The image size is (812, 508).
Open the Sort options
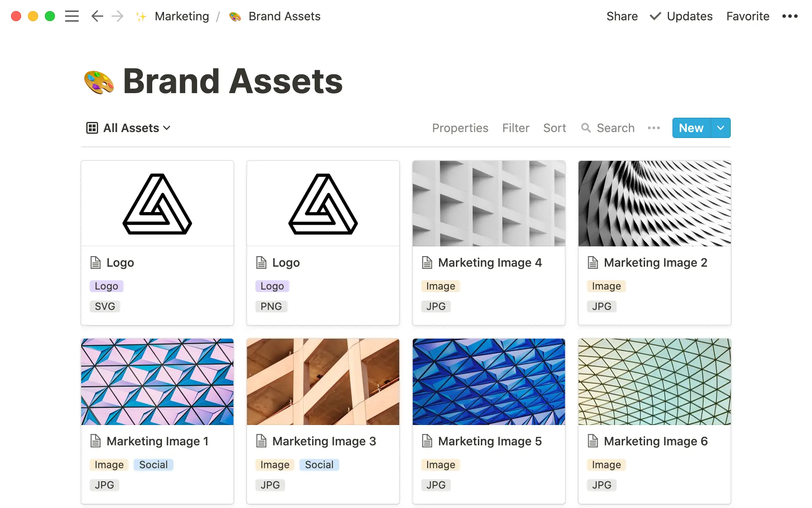point(554,128)
